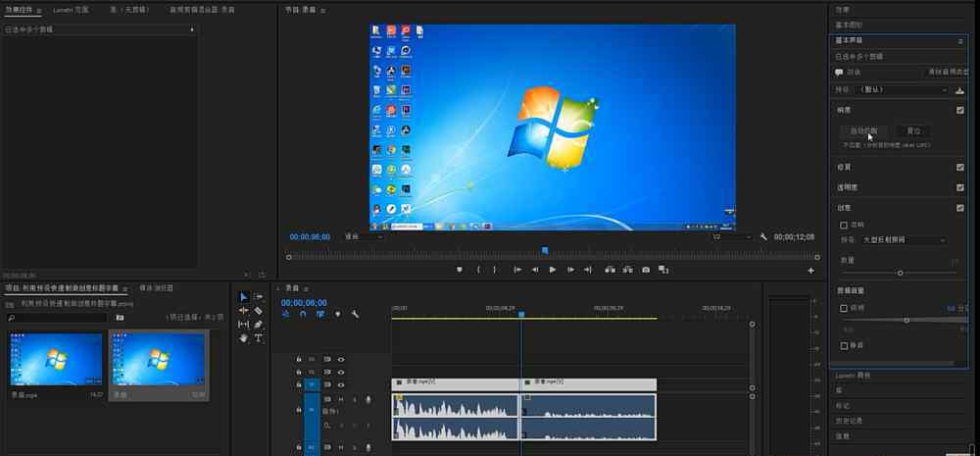Voice-over record mic on A1 track
The height and width of the screenshot is (456, 980).
click(368, 400)
